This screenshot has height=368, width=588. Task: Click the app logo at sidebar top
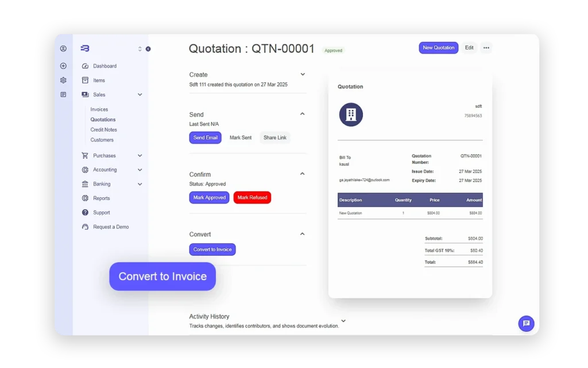tap(85, 48)
